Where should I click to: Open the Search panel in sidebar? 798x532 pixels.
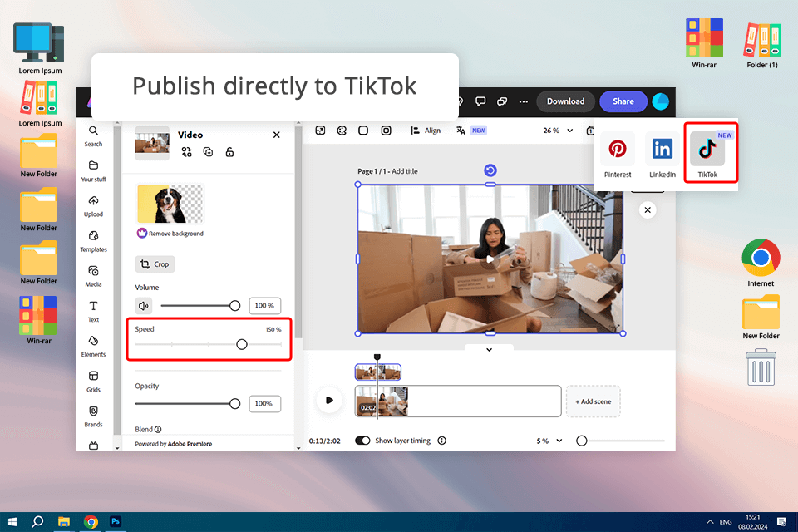[93, 136]
